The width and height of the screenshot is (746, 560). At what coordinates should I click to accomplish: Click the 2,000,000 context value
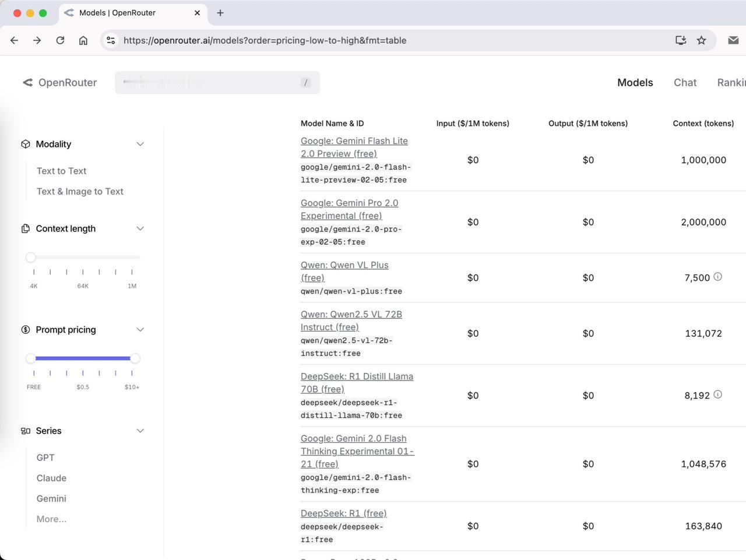[x=703, y=222]
